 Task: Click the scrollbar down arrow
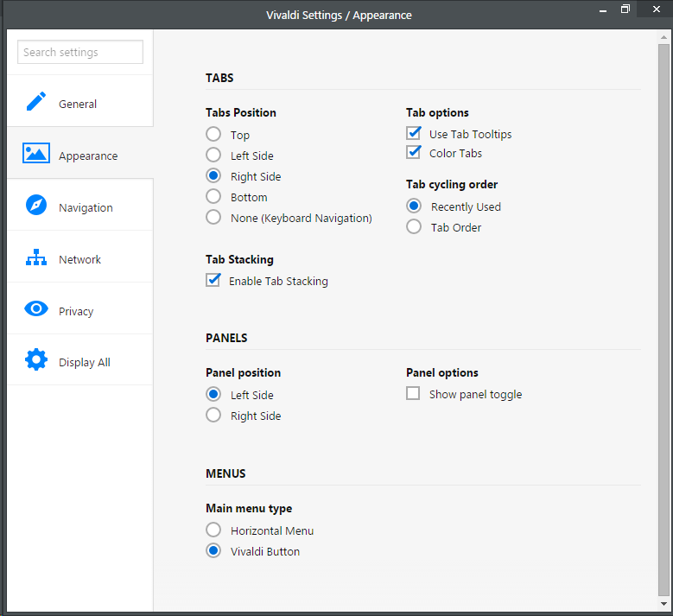(x=664, y=604)
